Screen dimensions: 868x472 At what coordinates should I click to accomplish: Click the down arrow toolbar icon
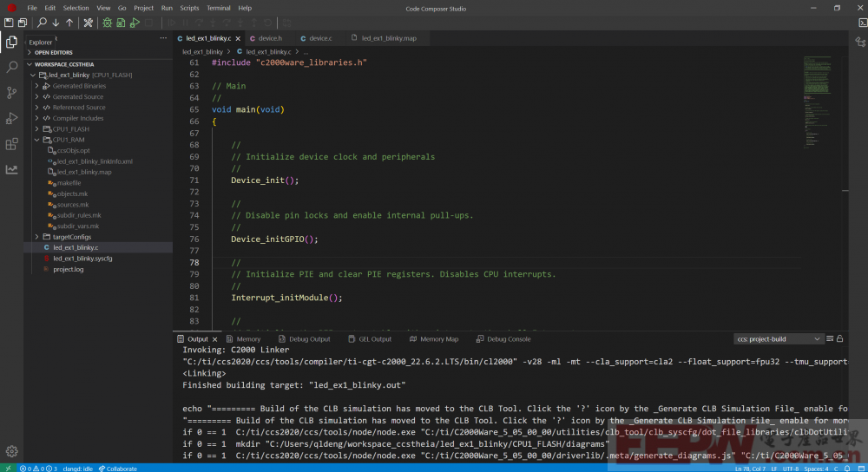(x=56, y=23)
